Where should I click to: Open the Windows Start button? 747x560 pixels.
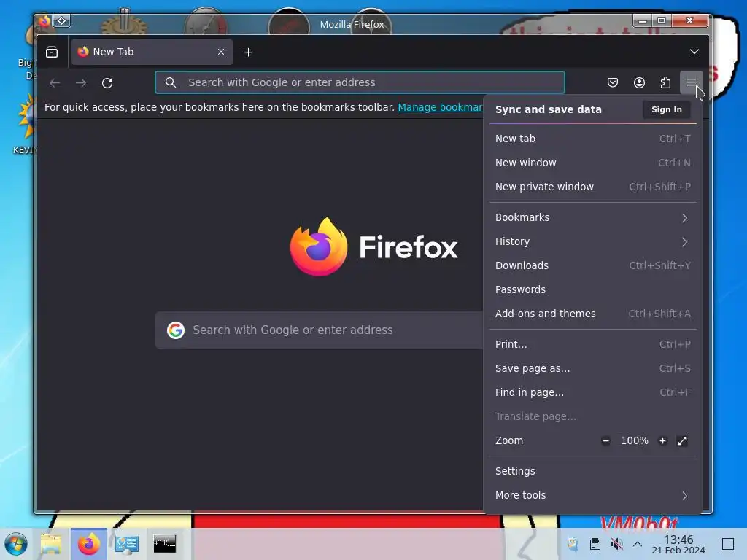click(16, 544)
